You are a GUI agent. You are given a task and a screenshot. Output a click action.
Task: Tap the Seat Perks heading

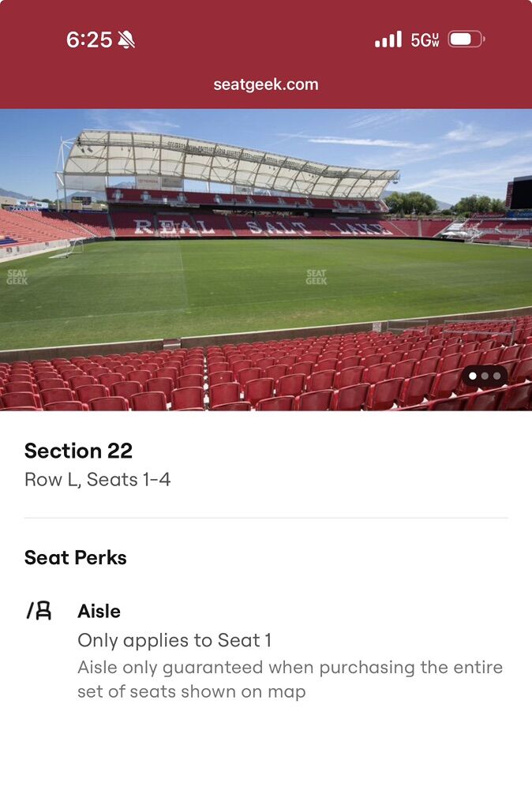(75, 557)
